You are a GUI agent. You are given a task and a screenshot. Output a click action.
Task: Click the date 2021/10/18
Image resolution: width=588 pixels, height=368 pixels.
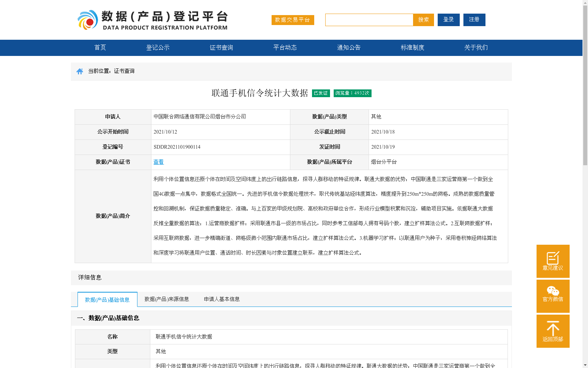tap(383, 132)
